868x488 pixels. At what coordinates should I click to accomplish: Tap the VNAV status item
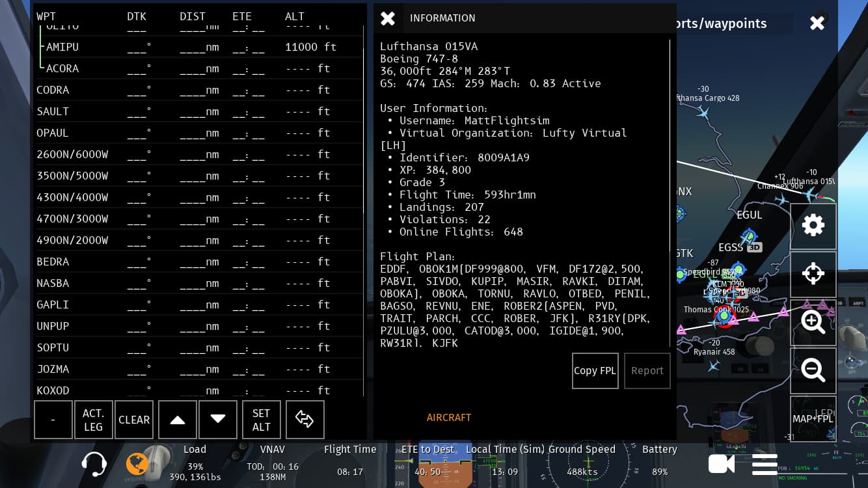pyautogui.click(x=273, y=463)
